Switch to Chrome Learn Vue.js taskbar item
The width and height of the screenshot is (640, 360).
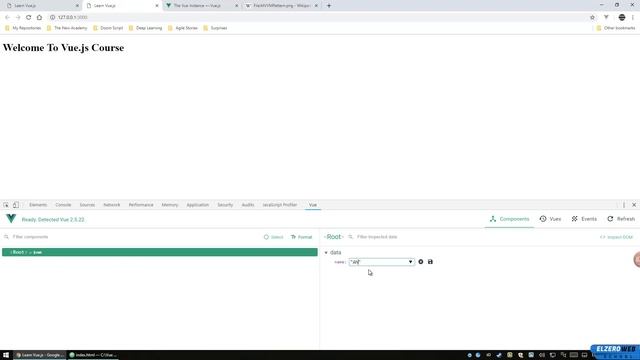pos(40,355)
